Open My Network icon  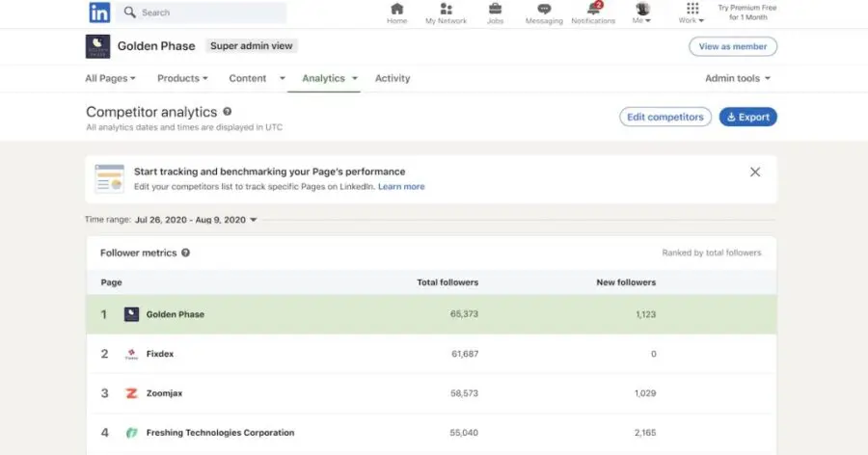[x=447, y=9]
